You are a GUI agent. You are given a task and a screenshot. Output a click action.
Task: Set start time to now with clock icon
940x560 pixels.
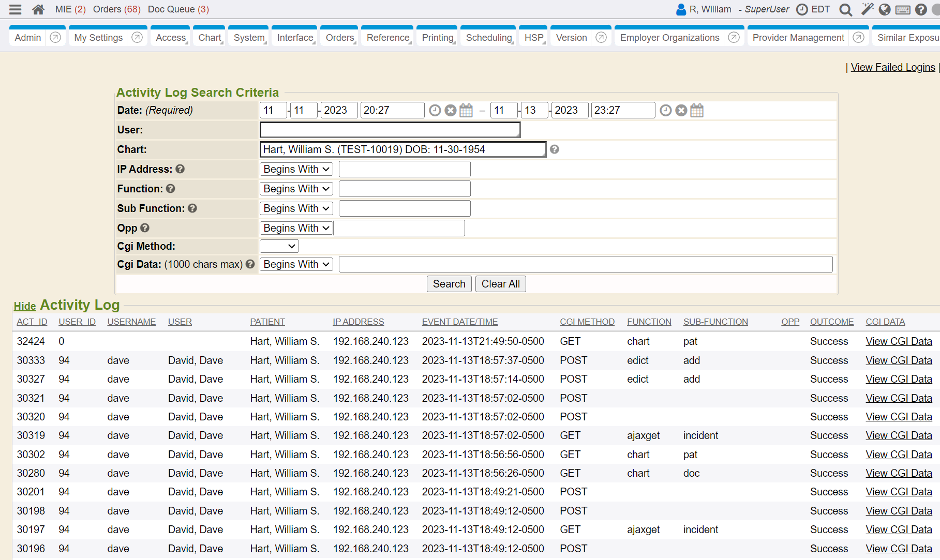pyautogui.click(x=435, y=110)
